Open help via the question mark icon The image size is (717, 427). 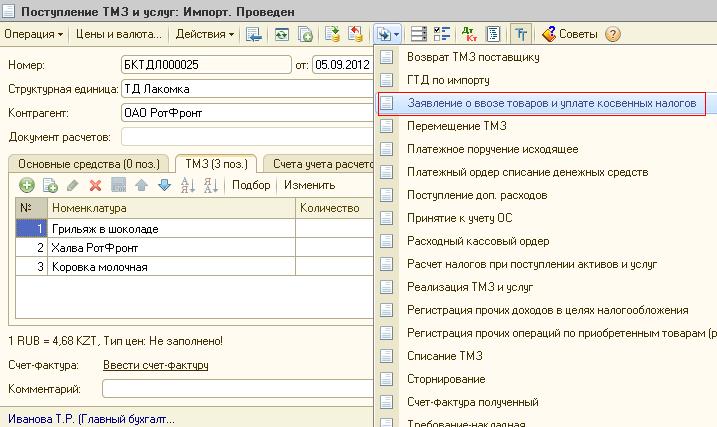click(613, 34)
